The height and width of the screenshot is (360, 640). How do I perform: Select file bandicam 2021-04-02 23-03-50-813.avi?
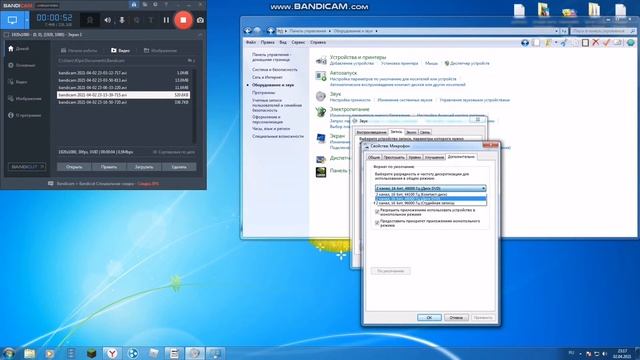pyautogui.click(x=123, y=80)
